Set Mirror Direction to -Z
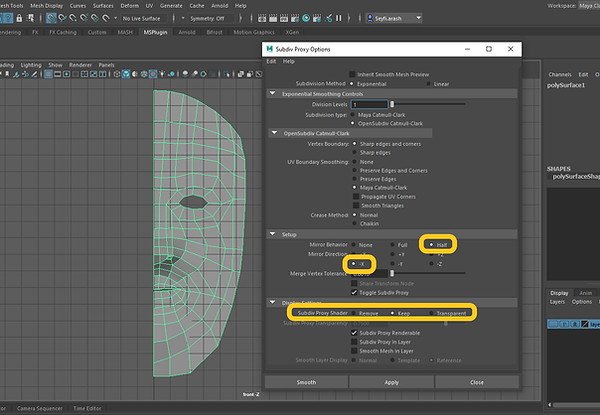The height and width of the screenshot is (415, 600). (x=432, y=264)
